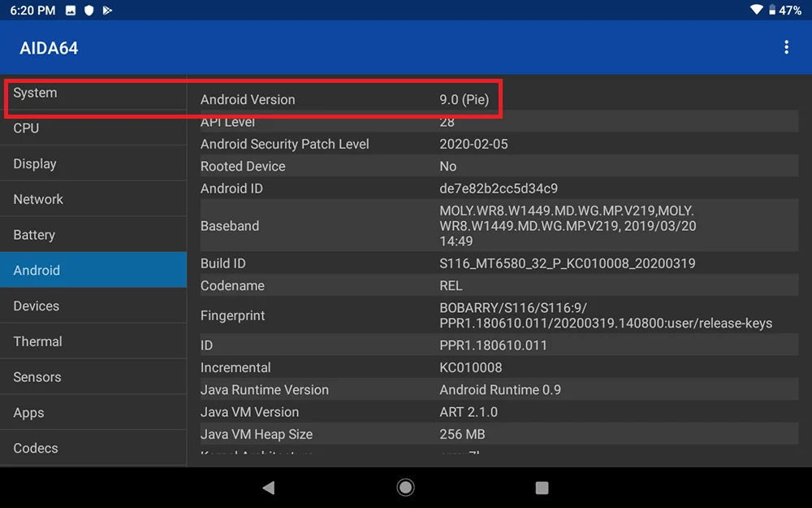Select the API Level value 28
Image resolution: width=812 pixels, height=508 pixels.
[447, 122]
